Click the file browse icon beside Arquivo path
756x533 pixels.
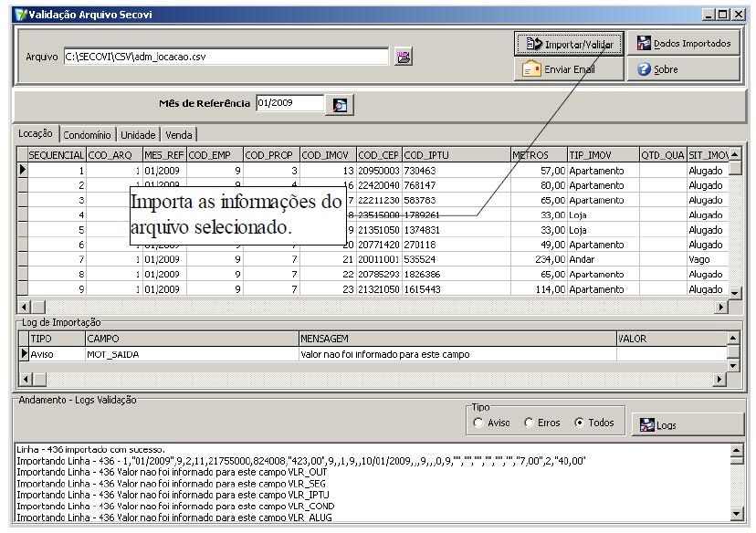[403, 57]
